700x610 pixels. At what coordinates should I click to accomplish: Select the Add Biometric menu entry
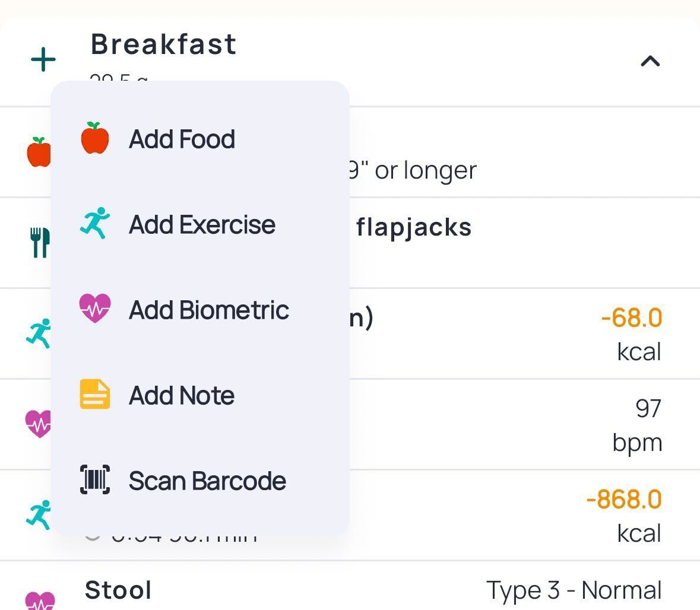[x=208, y=310]
